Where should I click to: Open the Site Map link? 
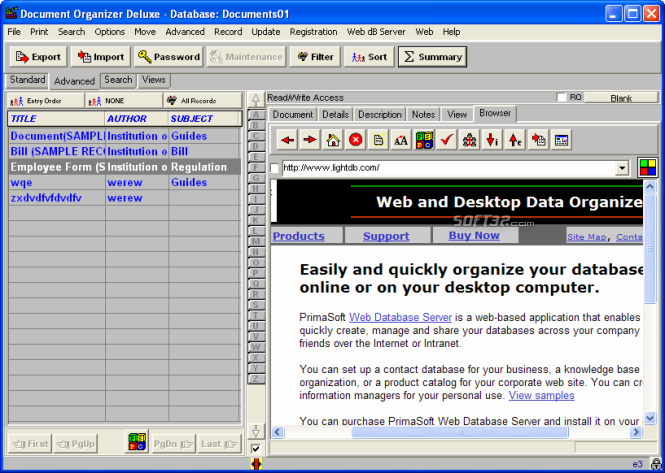pos(587,237)
